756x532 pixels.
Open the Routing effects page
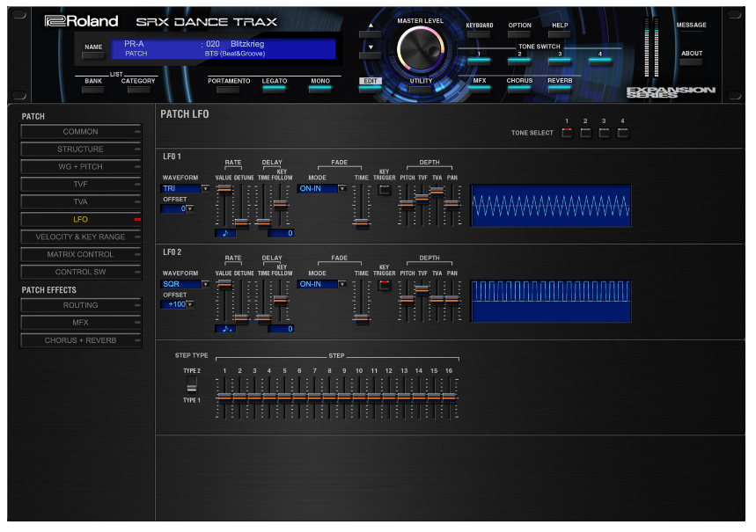(80, 305)
